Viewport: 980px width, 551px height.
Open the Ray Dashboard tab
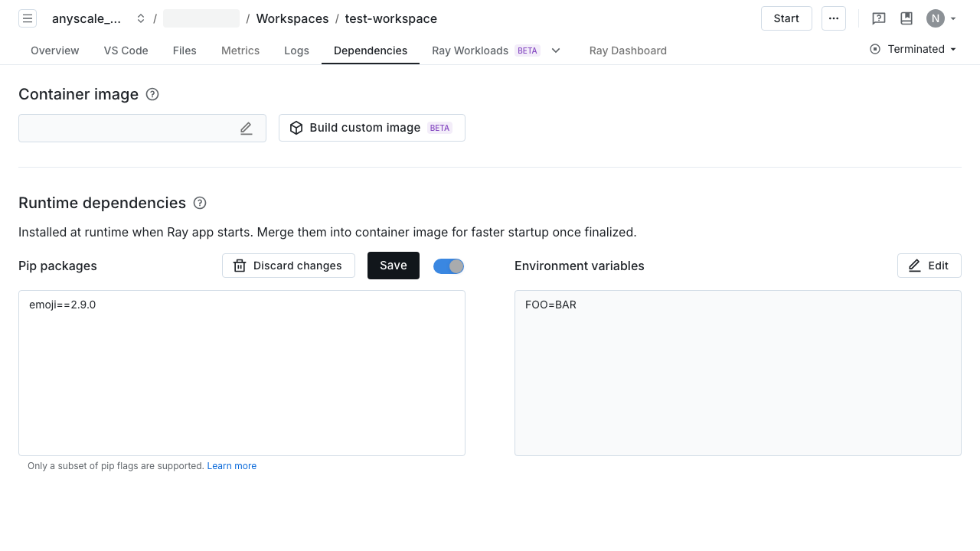coord(628,51)
